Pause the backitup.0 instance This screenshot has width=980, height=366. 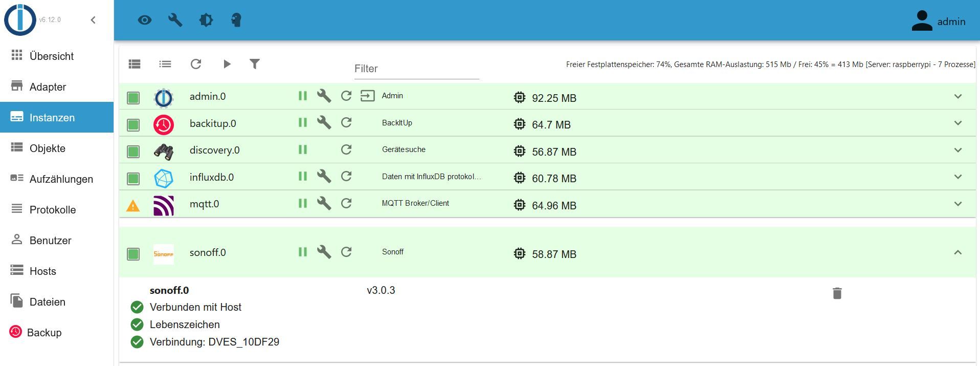tap(303, 122)
